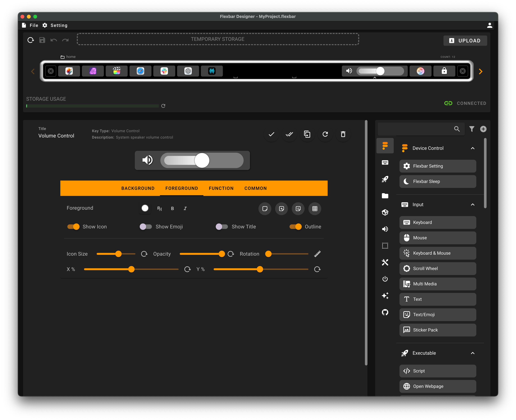Open the Executable rocket category in sidebar
516x420 pixels.
coord(385,179)
